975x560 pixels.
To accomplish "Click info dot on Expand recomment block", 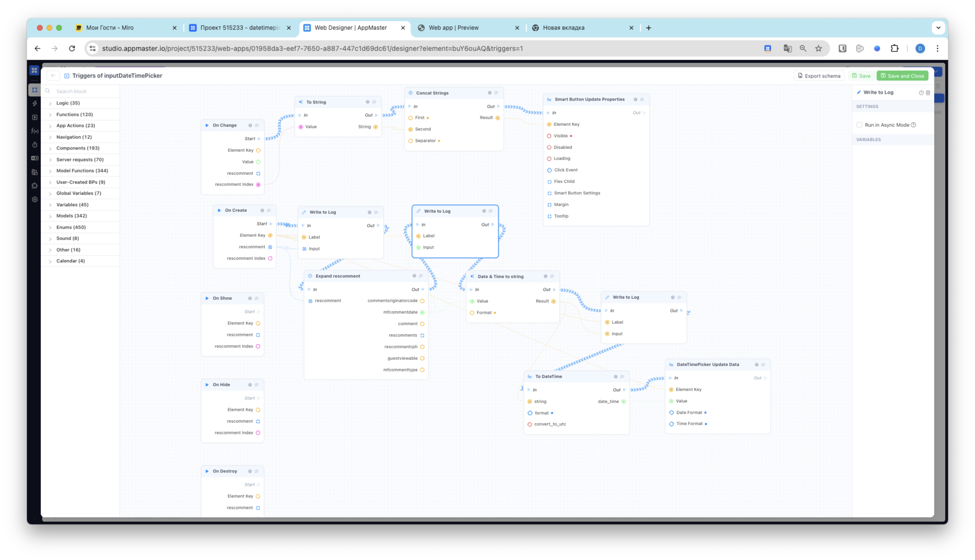I will pyautogui.click(x=415, y=276).
